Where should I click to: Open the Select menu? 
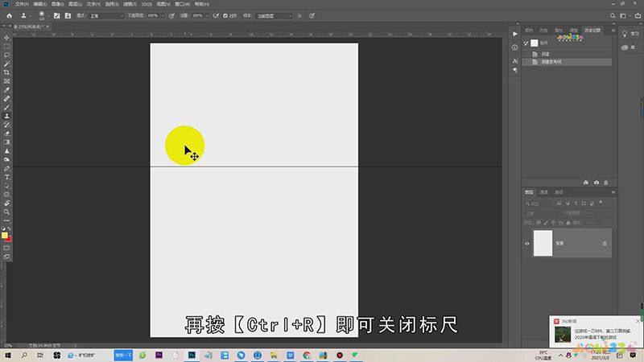[111, 4]
